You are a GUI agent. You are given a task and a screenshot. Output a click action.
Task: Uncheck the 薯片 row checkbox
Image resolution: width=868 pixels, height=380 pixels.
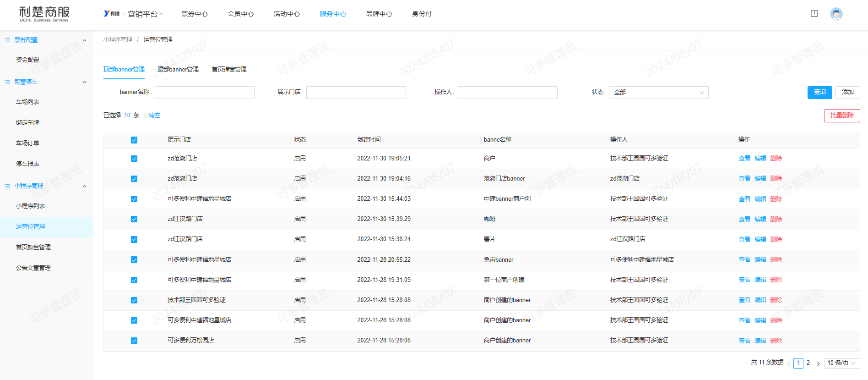click(x=134, y=239)
